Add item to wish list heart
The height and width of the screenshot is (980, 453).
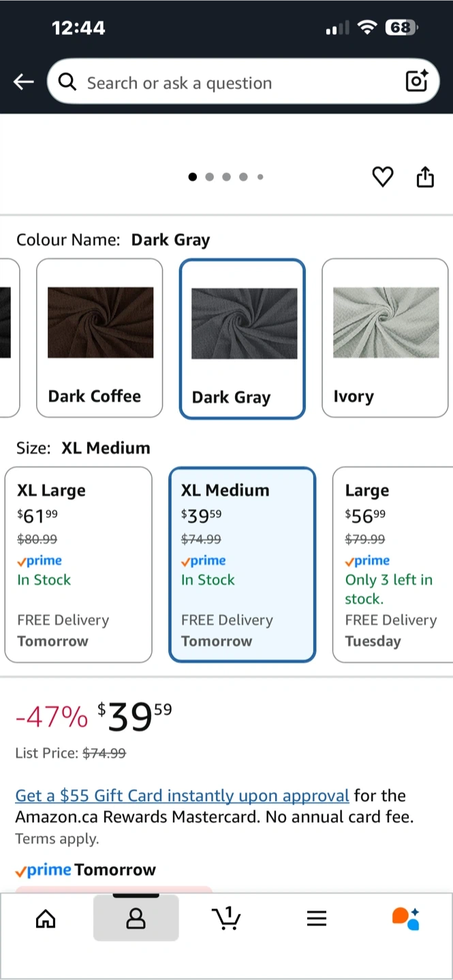tap(383, 177)
